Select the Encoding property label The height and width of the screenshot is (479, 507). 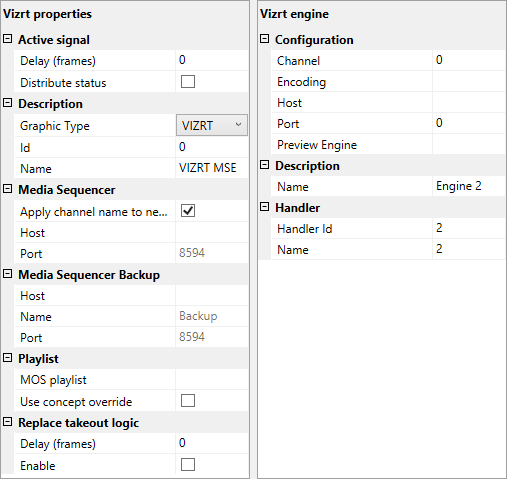[302, 82]
